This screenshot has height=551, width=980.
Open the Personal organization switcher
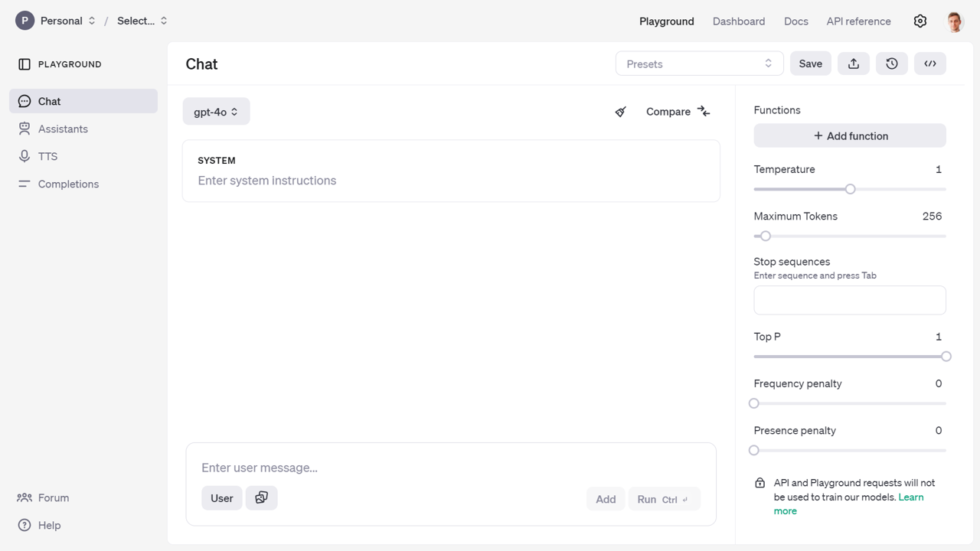pos(57,21)
